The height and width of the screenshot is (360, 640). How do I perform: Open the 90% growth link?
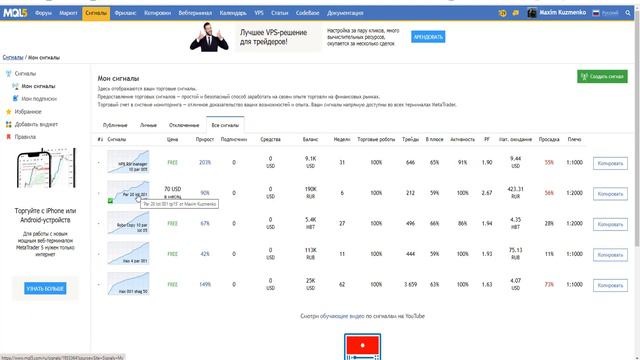click(x=205, y=193)
